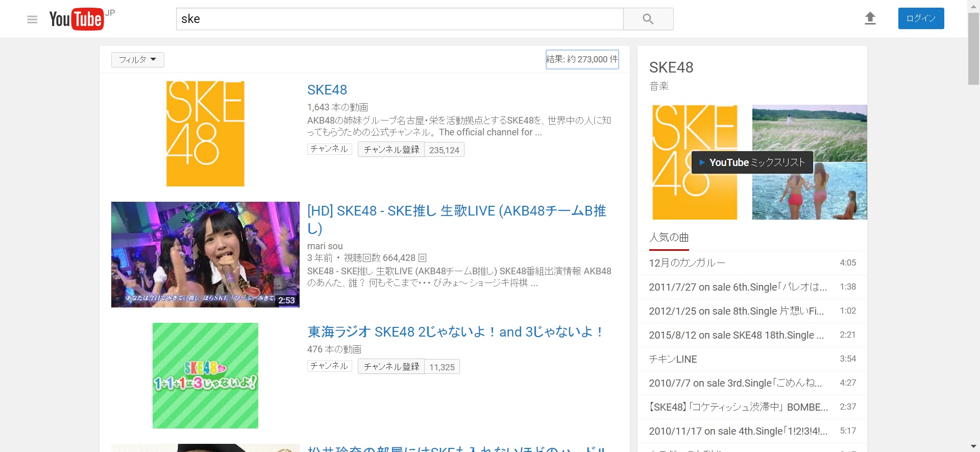Screen dimensions: 980x452
Task: Play '2012/1/25 on sale 8th.Single' track
Action: pyautogui.click(x=752, y=311)
